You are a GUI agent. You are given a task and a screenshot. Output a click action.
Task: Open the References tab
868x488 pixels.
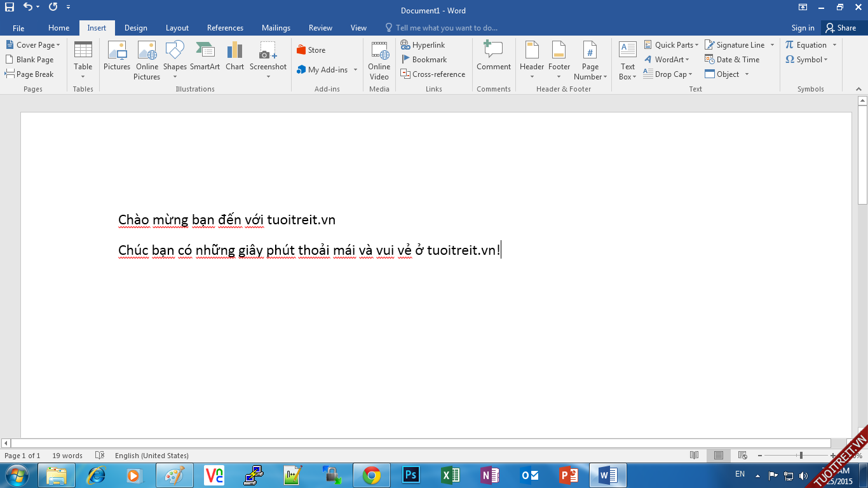click(x=225, y=28)
